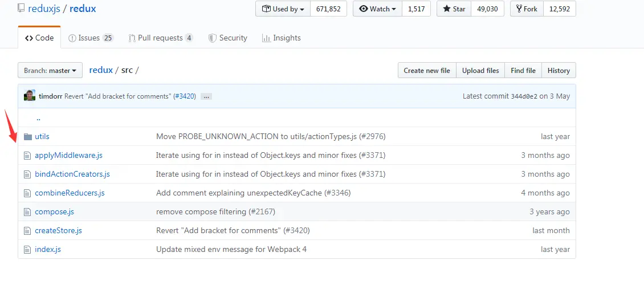The width and height of the screenshot is (644, 285).
Task: Open the 12,592 forks count
Action: [560, 9]
